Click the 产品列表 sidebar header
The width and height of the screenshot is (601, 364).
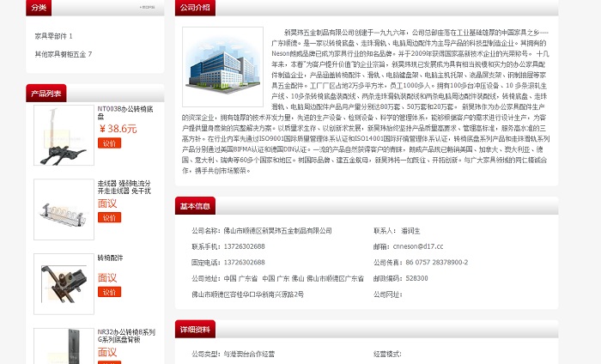coord(46,94)
